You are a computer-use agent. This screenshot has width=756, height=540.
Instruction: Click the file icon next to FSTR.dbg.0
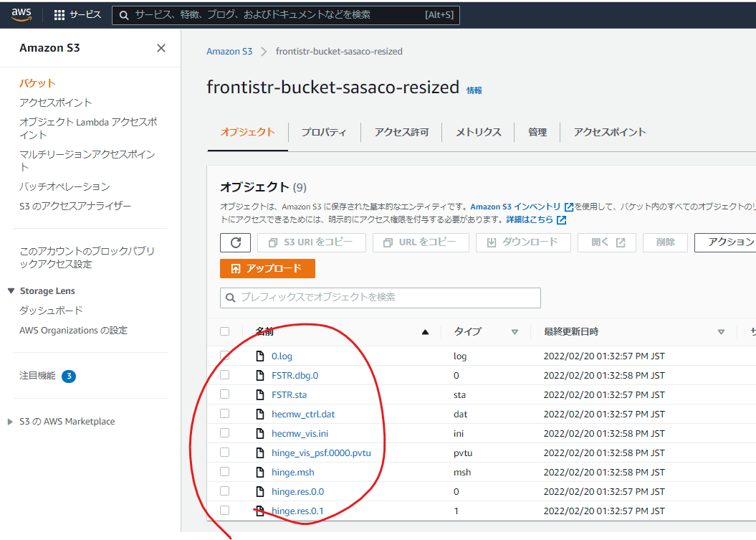(x=260, y=376)
